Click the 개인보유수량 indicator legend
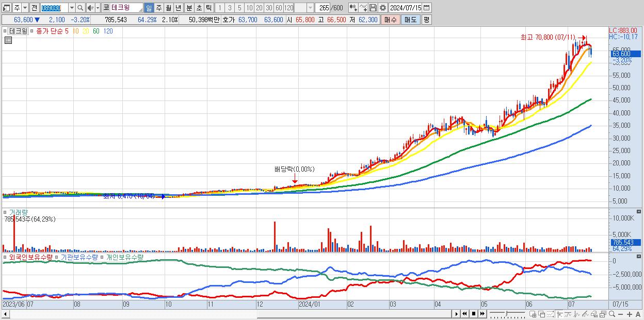 click(125, 257)
